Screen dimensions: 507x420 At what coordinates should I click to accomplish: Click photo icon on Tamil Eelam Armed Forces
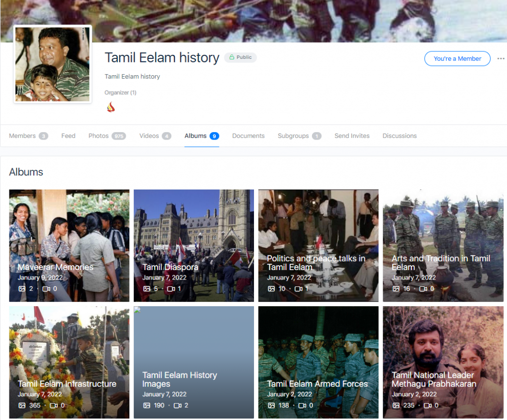coord(271,405)
